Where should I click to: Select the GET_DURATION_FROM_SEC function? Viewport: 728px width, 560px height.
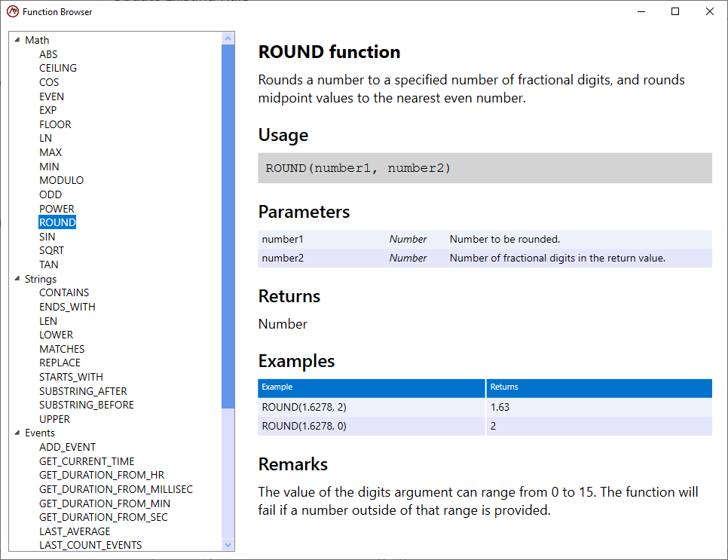click(x=103, y=517)
